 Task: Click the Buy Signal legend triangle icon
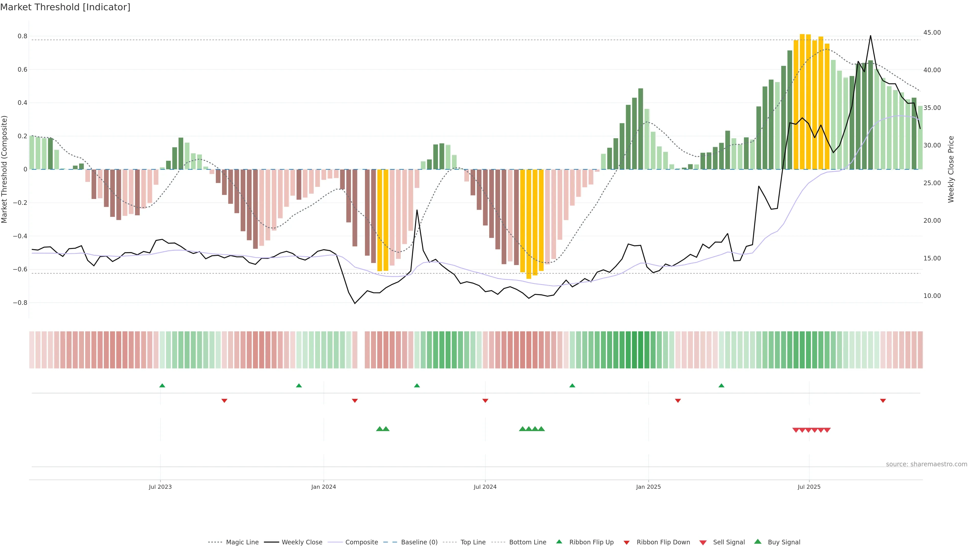coord(757,542)
